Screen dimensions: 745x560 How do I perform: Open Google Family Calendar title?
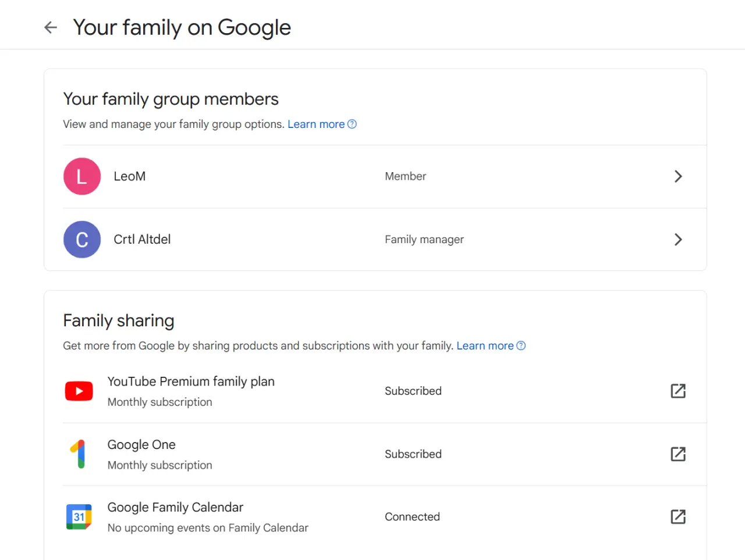[x=175, y=508]
